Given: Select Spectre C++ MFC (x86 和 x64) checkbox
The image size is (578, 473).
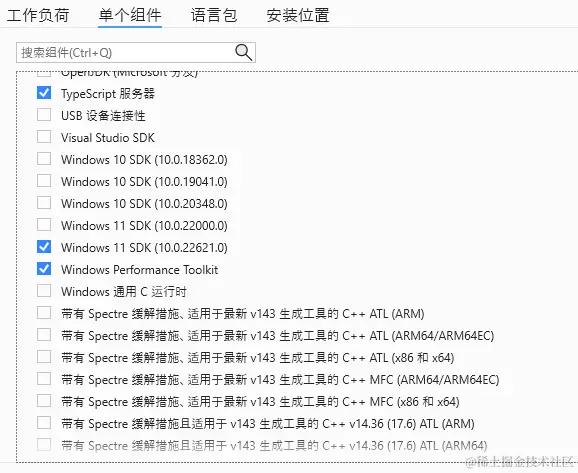Looking at the screenshot, I should click(44, 401).
